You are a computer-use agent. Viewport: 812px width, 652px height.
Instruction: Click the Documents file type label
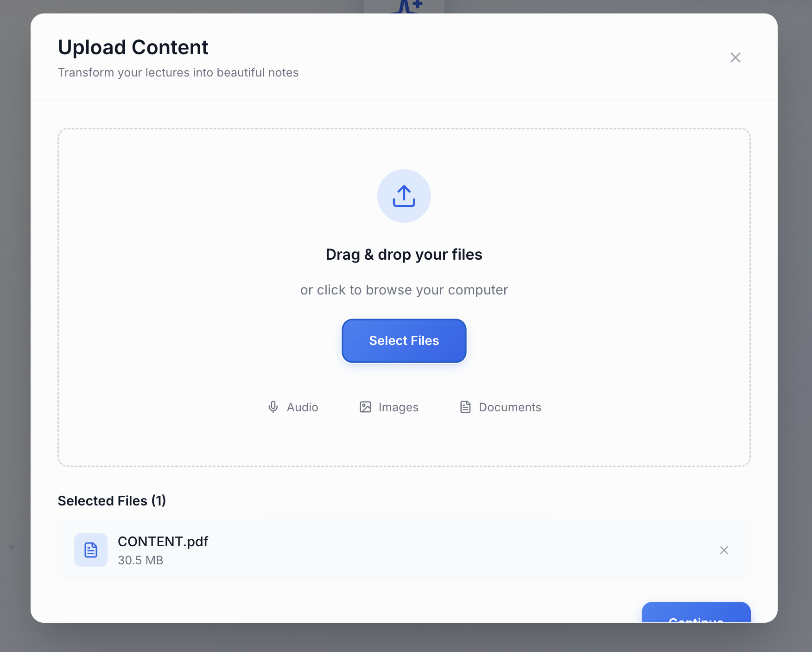[x=510, y=407]
